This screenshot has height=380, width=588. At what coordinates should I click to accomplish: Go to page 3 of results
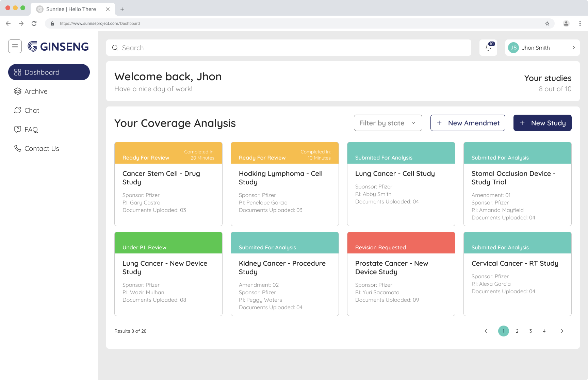(531, 331)
